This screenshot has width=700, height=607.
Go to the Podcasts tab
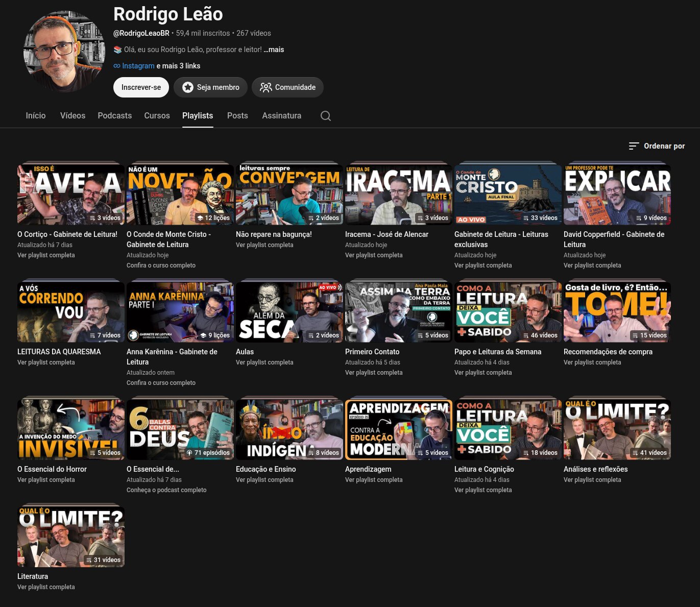click(115, 116)
